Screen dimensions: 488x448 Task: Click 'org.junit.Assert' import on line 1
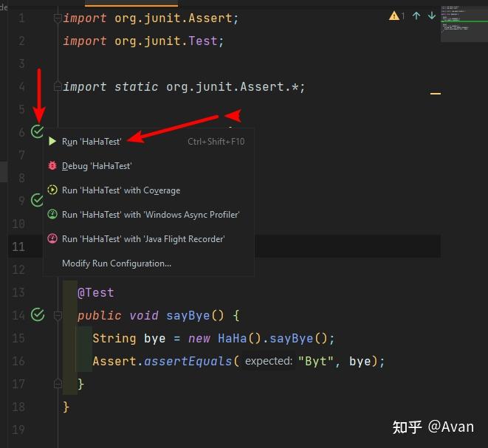click(173, 18)
